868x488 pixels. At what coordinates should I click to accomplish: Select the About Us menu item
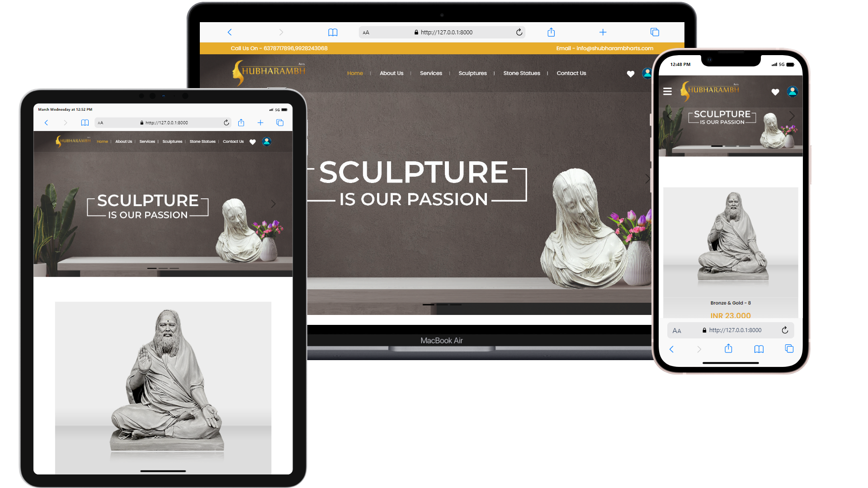[x=391, y=73]
